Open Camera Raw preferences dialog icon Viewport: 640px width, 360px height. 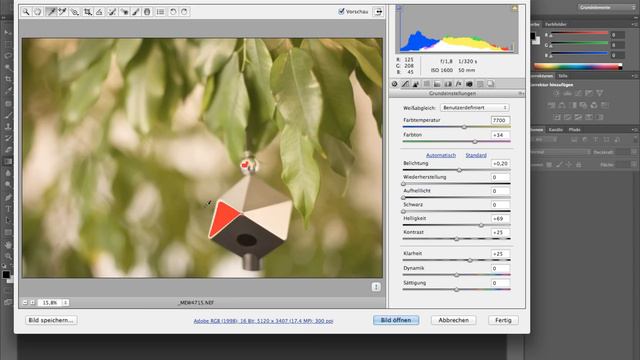pyautogui.click(x=160, y=12)
